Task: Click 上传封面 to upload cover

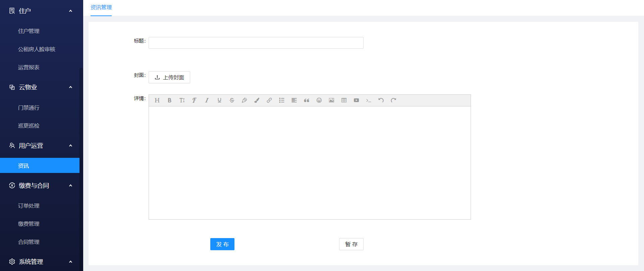Action: coord(169,77)
